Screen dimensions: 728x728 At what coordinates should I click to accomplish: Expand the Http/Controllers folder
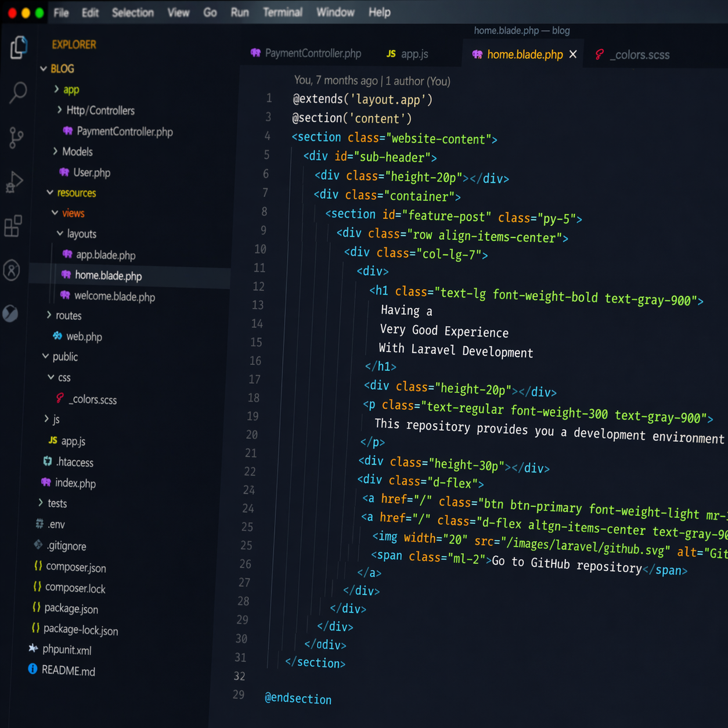point(60,110)
